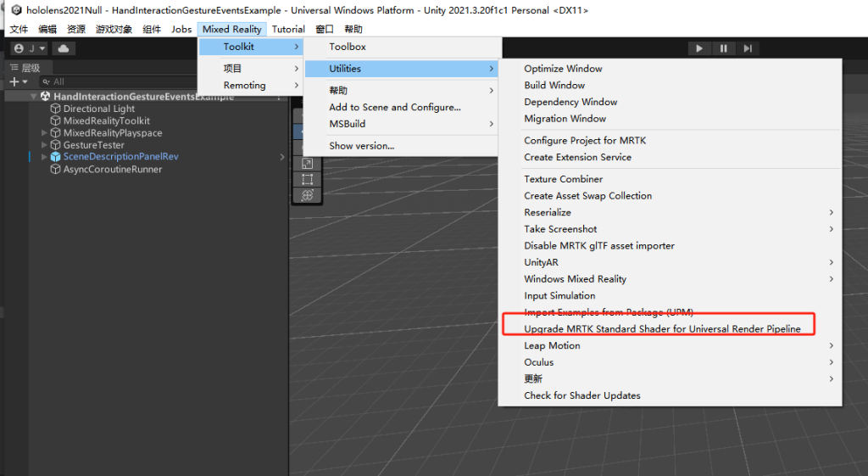The image size is (868, 476).
Task: Expand the GestureTester object
Action: 44,144
